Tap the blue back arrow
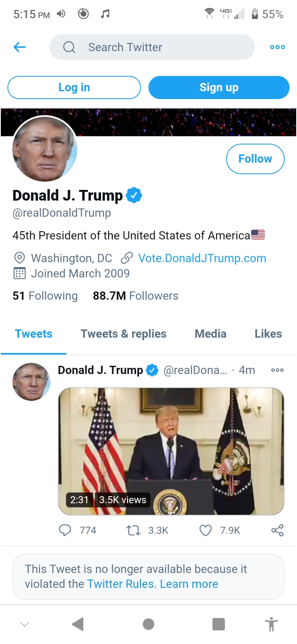 (20, 47)
